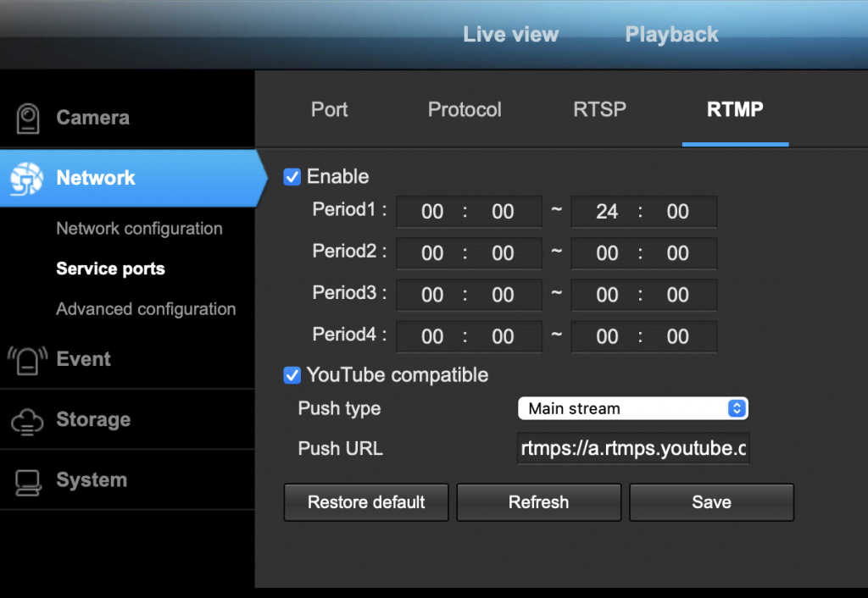The image size is (868, 598).
Task: Click Period2 start hour field
Action: click(432, 253)
